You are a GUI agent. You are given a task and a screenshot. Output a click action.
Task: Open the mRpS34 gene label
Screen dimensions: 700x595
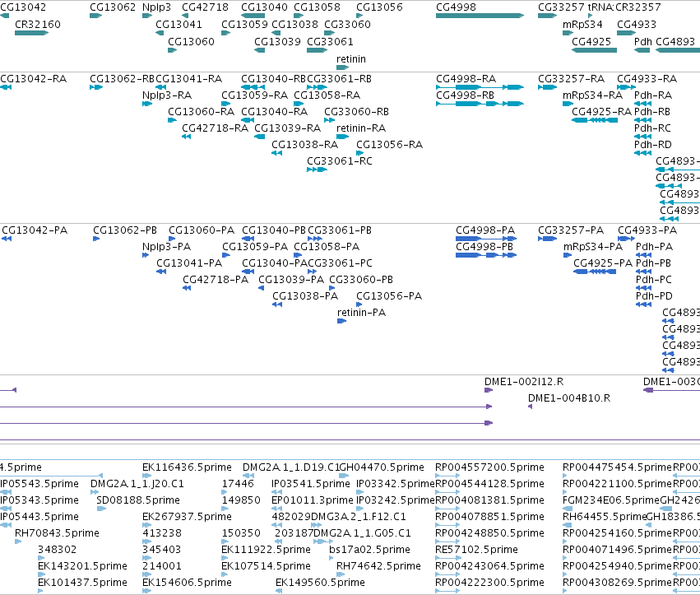tap(582, 25)
